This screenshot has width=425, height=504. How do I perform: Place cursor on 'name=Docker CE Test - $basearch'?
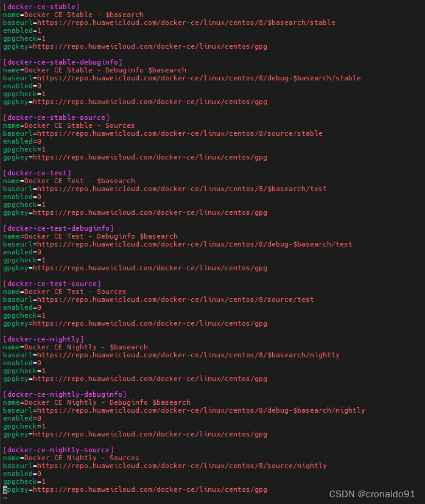(69, 181)
